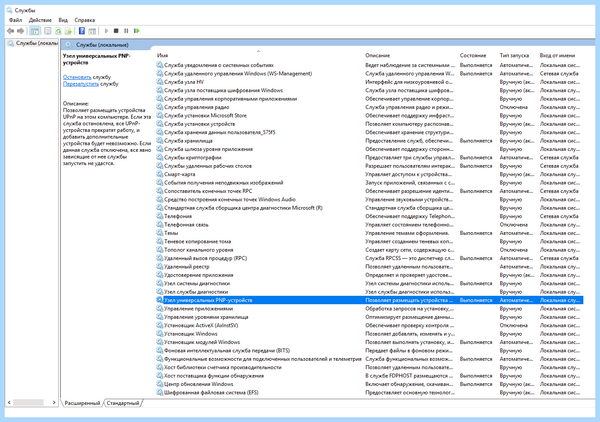Click the left pane scrollbar left arrow
This screenshot has height=422, width=600.
coord(9,402)
